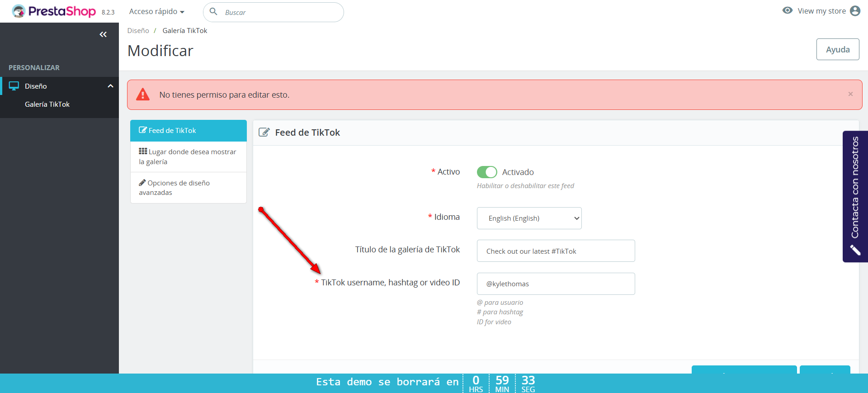The image size is (868, 393).
Task: Click the Feed de TikTok heading edit icon
Action: (264, 132)
